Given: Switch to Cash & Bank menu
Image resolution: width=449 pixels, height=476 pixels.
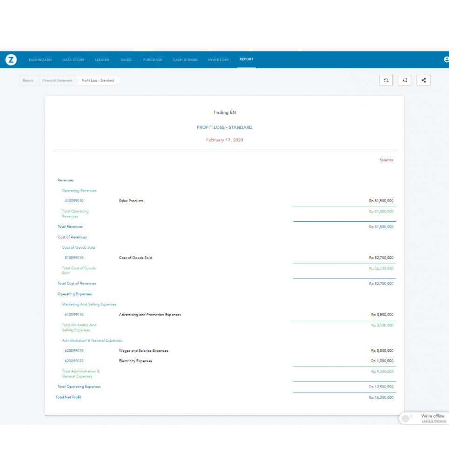Looking at the screenshot, I should tap(185, 60).
